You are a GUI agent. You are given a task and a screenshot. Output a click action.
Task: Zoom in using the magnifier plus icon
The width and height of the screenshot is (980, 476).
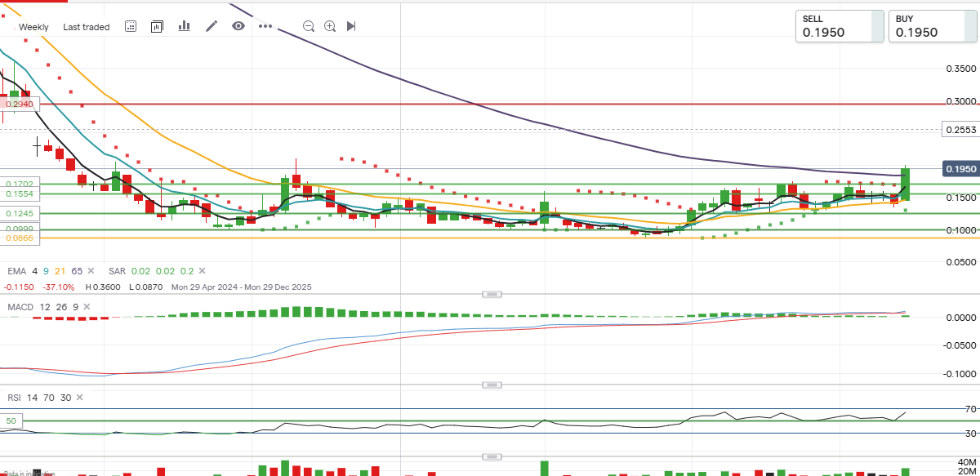[x=330, y=26]
